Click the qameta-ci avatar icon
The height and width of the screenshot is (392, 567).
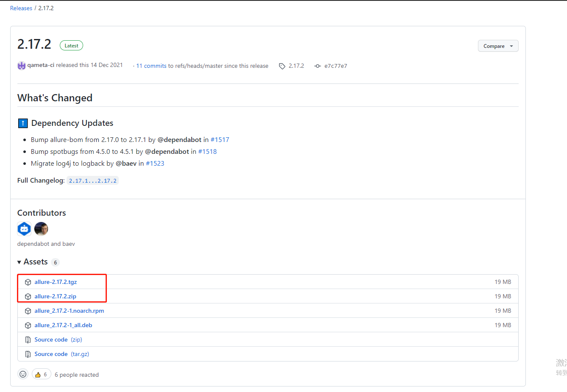tap(21, 65)
